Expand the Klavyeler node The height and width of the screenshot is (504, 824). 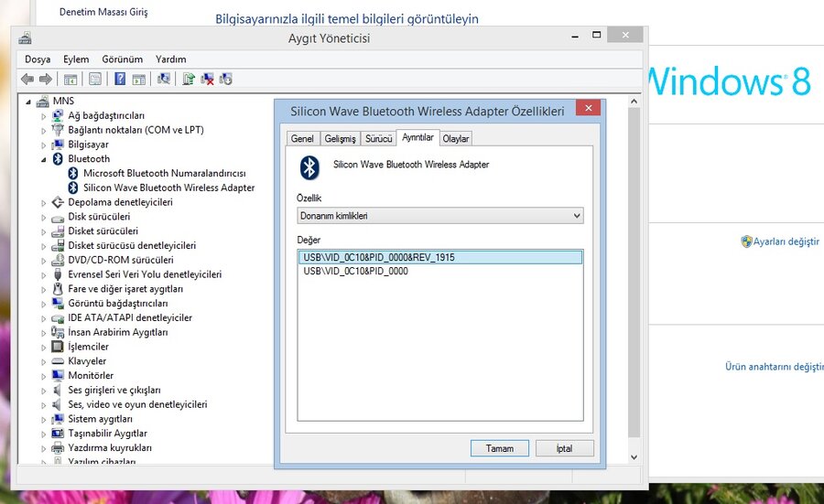[x=44, y=361]
